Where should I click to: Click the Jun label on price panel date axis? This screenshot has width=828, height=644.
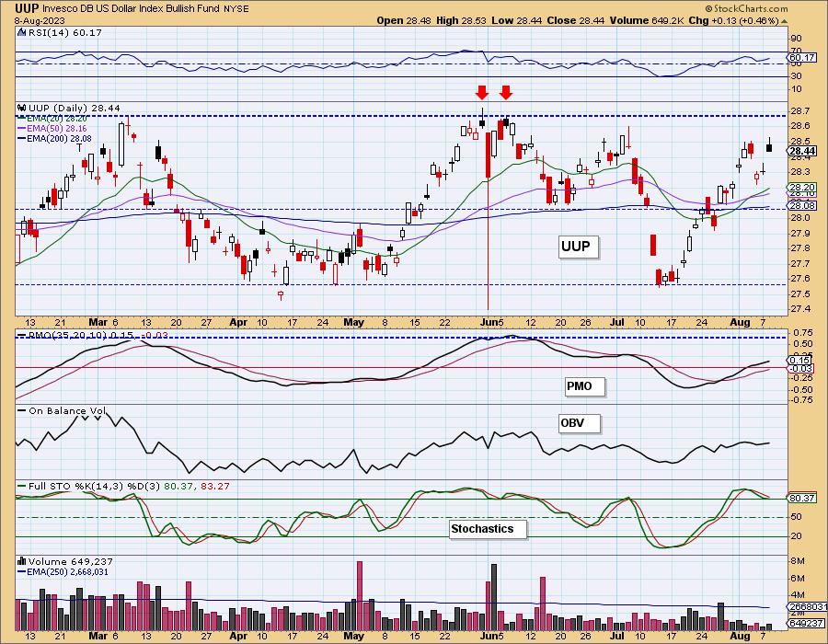point(489,322)
